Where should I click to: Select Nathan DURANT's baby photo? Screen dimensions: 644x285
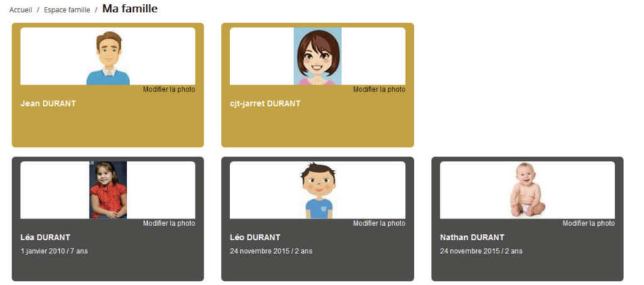[528, 190]
